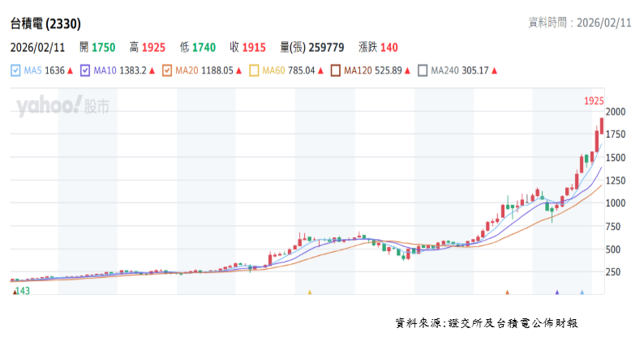Click the Yahoo 股市 watermark logo
This screenshot has width=644, height=341.
tap(62, 106)
